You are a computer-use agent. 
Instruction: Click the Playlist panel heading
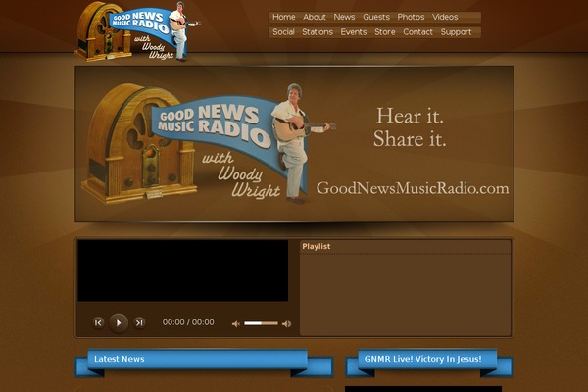click(x=317, y=246)
